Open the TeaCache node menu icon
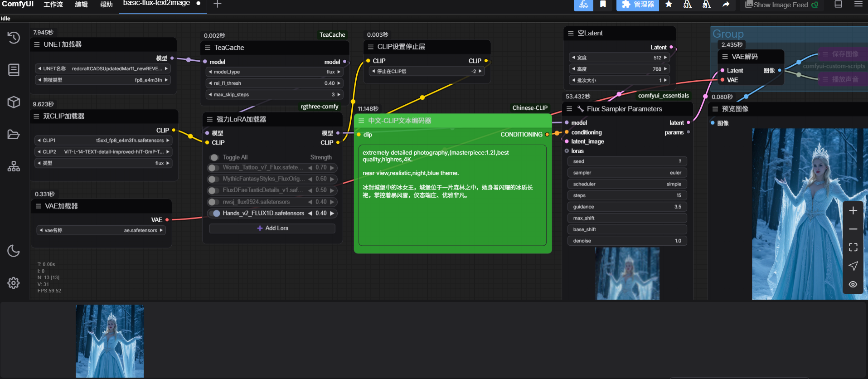868x379 pixels. click(208, 48)
